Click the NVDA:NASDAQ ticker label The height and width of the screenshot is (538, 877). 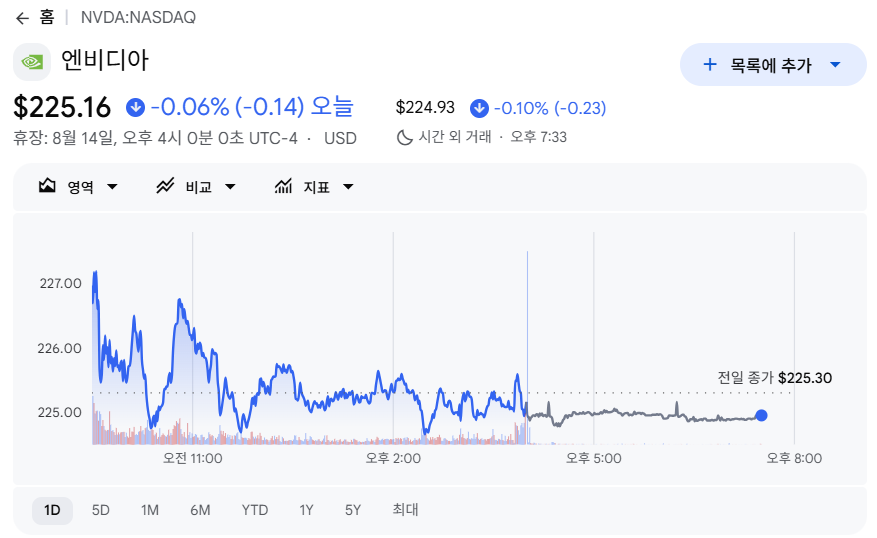tap(138, 17)
